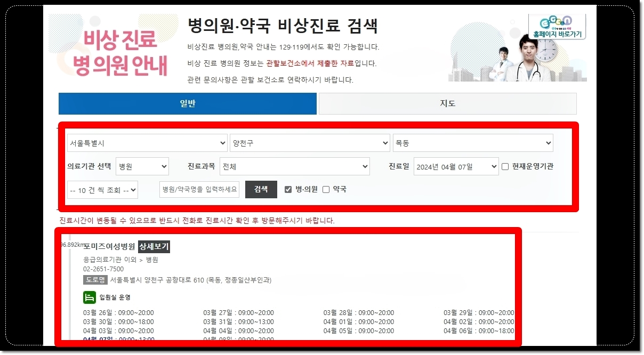Switch to the 지도 tab
This screenshot has width=644, height=355.
[x=447, y=103]
